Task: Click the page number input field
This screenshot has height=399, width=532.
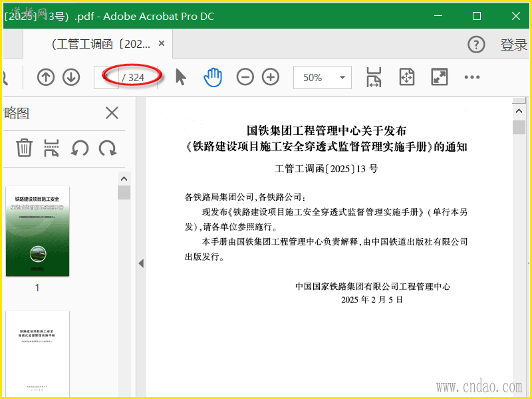Action: pos(106,77)
